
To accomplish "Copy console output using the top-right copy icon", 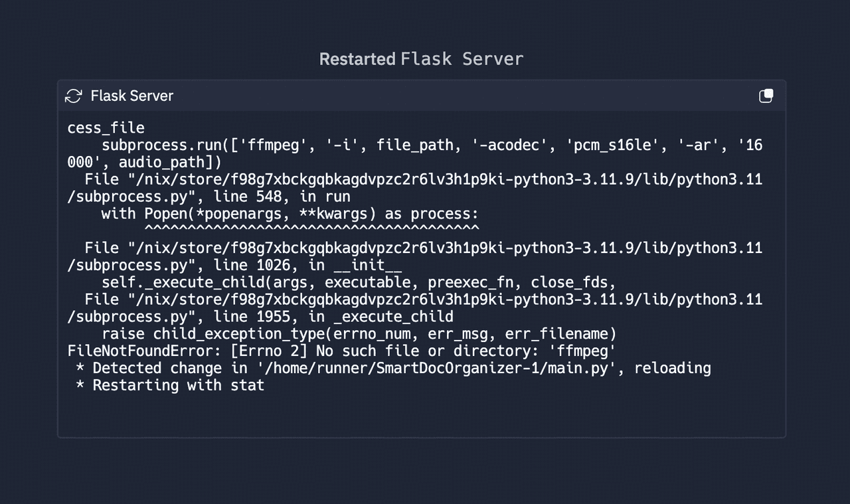I will click(x=766, y=96).
